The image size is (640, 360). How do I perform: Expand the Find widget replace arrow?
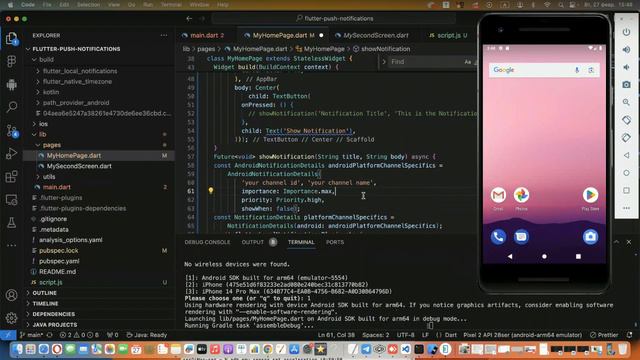pos(384,62)
